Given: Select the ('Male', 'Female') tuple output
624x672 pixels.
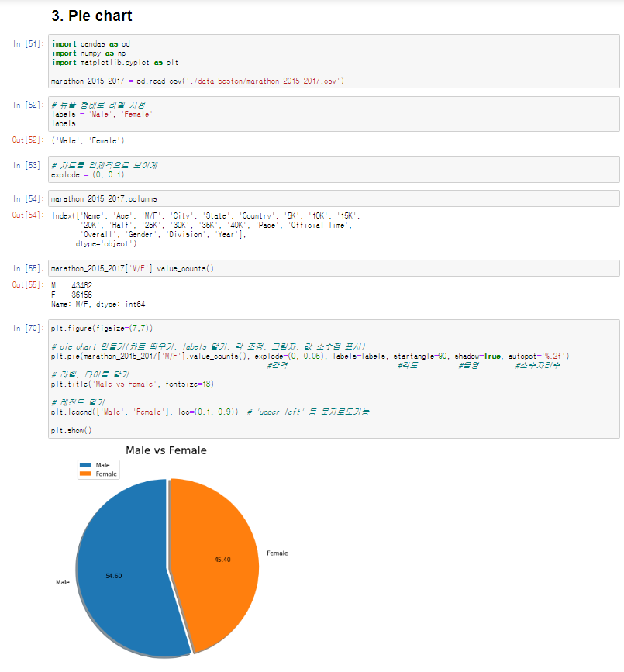Looking at the screenshot, I should [88, 140].
